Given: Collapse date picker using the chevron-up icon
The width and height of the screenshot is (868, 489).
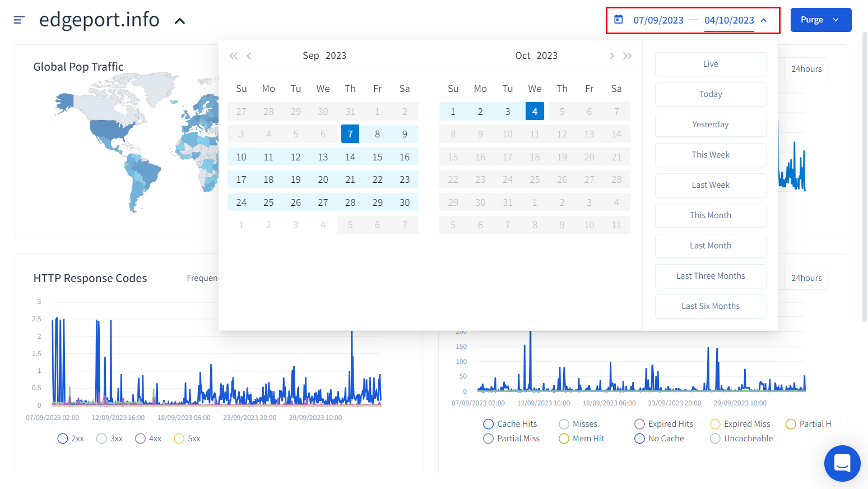Looking at the screenshot, I should (x=764, y=20).
